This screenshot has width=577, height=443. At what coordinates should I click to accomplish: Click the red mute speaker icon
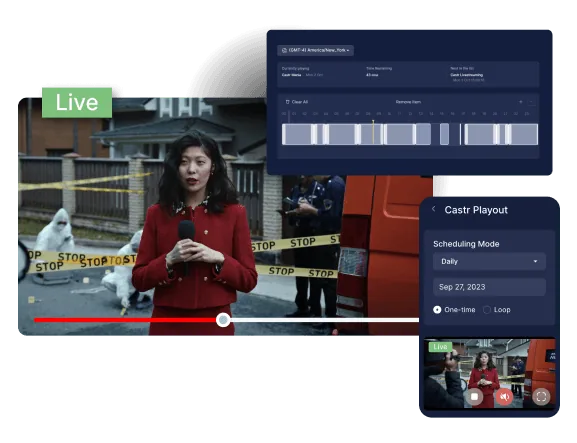coord(505,397)
